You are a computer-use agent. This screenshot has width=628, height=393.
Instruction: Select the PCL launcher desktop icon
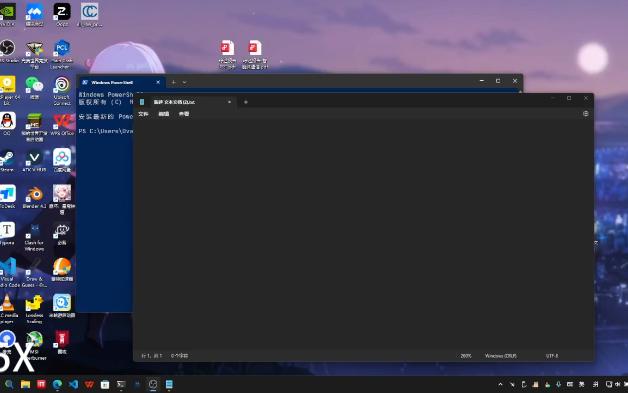[x=62, y=54]
